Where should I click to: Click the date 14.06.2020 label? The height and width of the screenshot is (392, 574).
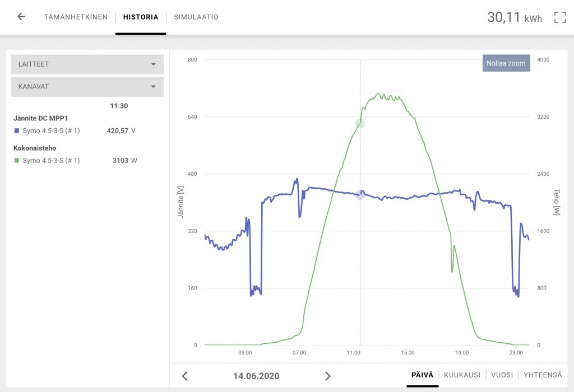[256, 376]
